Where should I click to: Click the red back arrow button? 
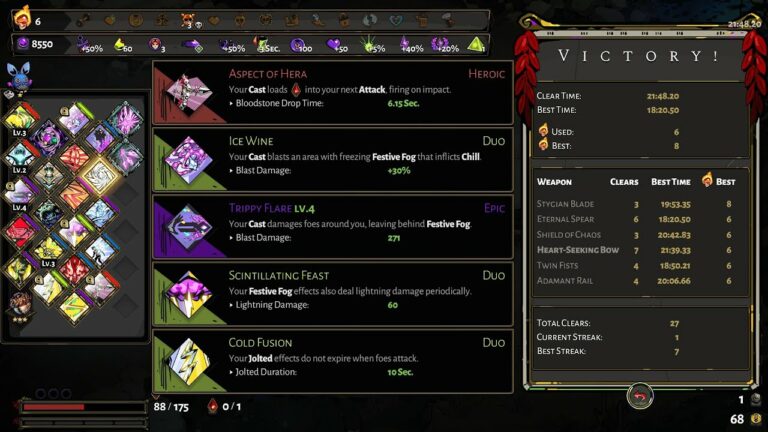[x=640, y=396]
